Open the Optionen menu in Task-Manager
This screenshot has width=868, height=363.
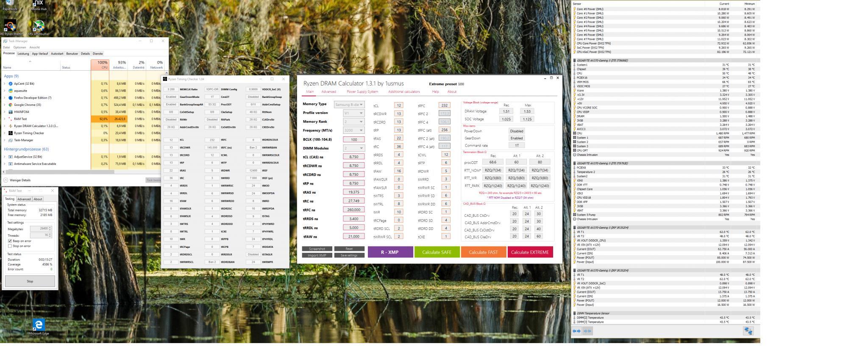click(19, 47)
